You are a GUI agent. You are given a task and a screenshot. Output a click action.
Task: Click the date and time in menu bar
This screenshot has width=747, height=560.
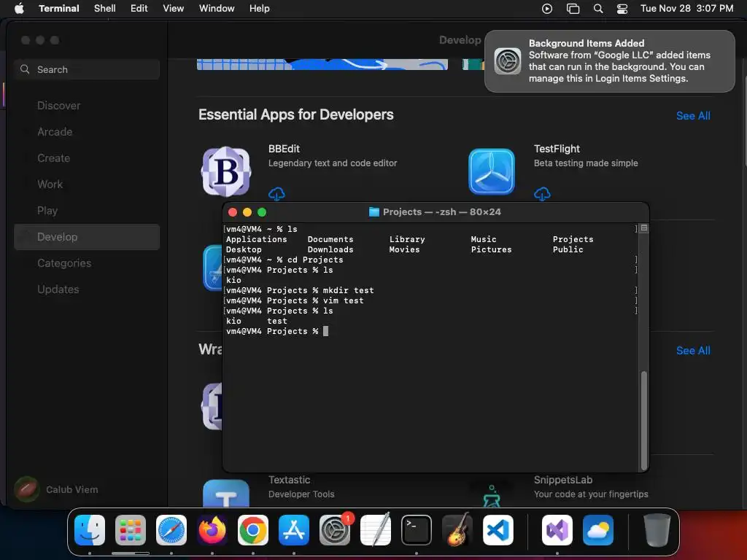pyautogui.click(x=687, y=8)
